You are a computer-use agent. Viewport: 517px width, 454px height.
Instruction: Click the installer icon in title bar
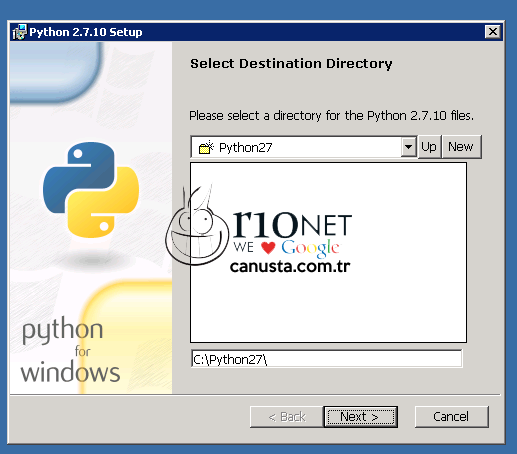[19, 32]
